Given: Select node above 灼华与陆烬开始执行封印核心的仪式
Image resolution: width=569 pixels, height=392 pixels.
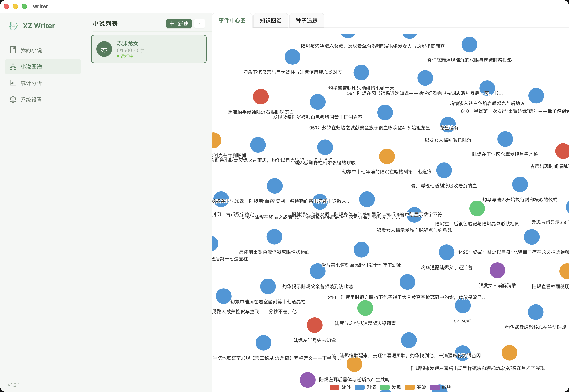Looking at the screenshot, I should 520,184.
